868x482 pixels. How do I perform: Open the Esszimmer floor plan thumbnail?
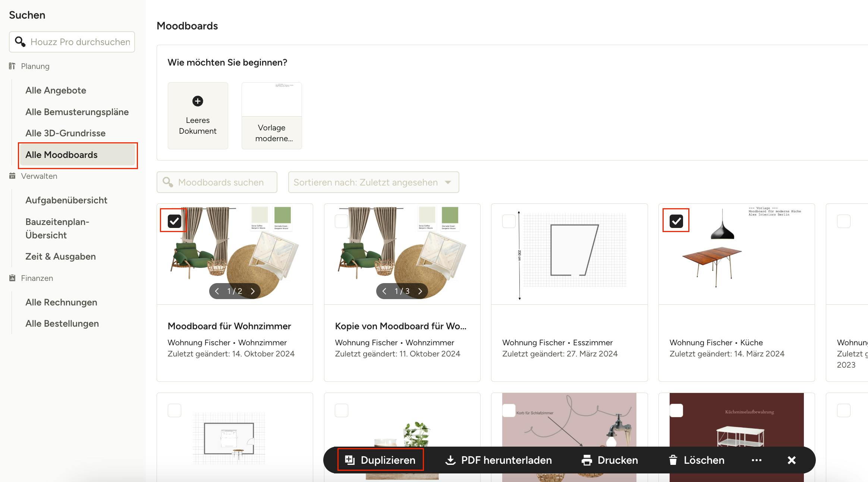[569, 254]
